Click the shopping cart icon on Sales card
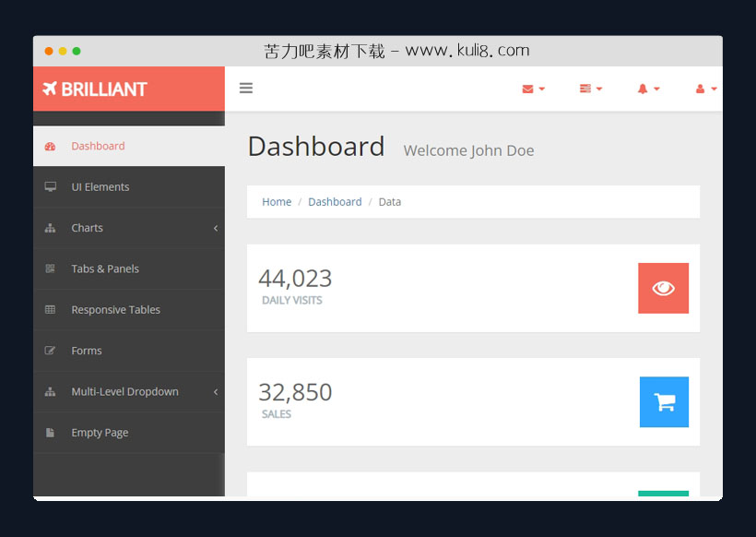The height and width of the screenshot is (537, 756). [664, 402]
